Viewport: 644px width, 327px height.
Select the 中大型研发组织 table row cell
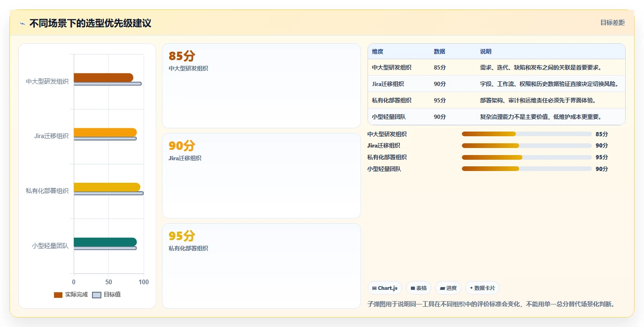[x=391, y=68]
